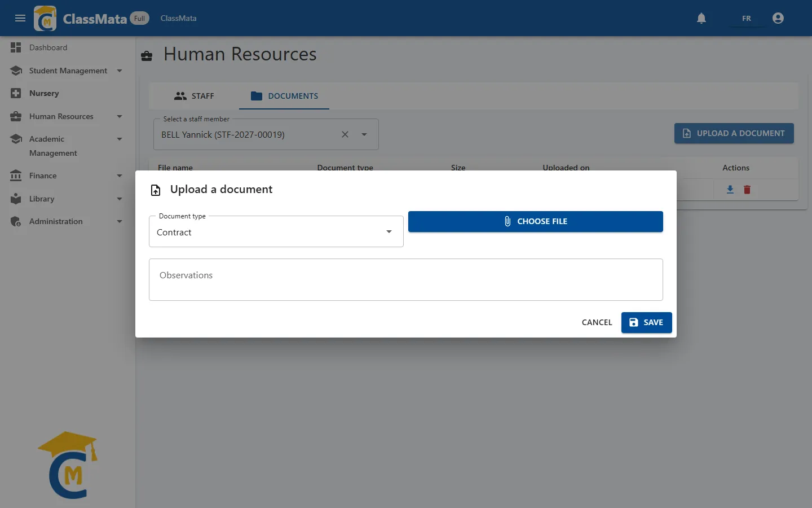Open the hamburger navigation menu
This screenshot has height=508, width=812.
click(20, 18)
